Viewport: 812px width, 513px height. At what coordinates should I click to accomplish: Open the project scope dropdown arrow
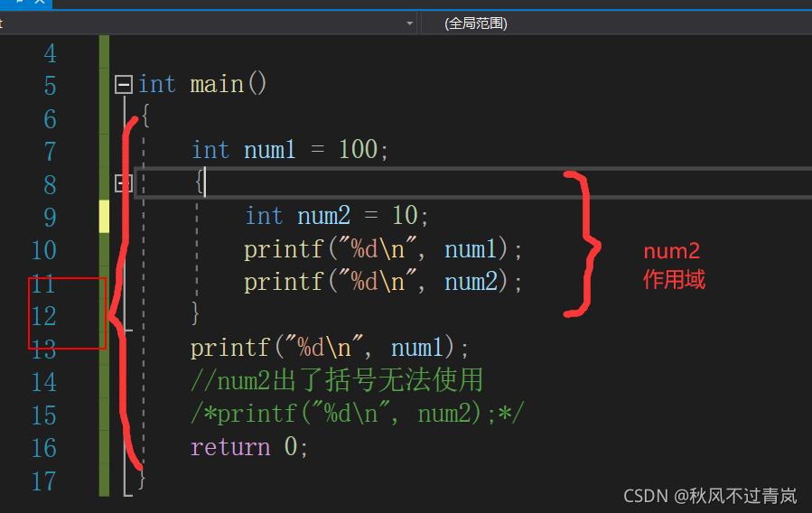410,23
